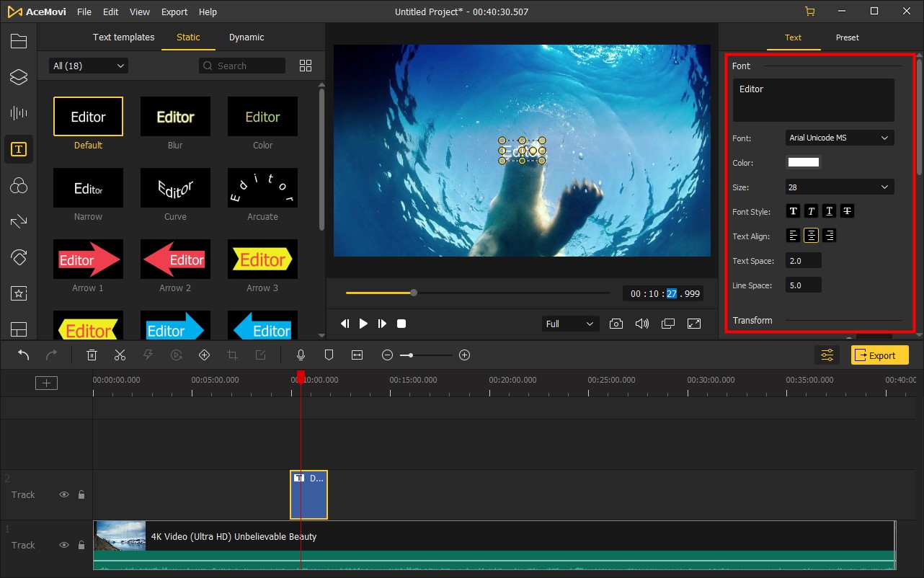Take a snapshot with the camera icon

coord(616,324)
